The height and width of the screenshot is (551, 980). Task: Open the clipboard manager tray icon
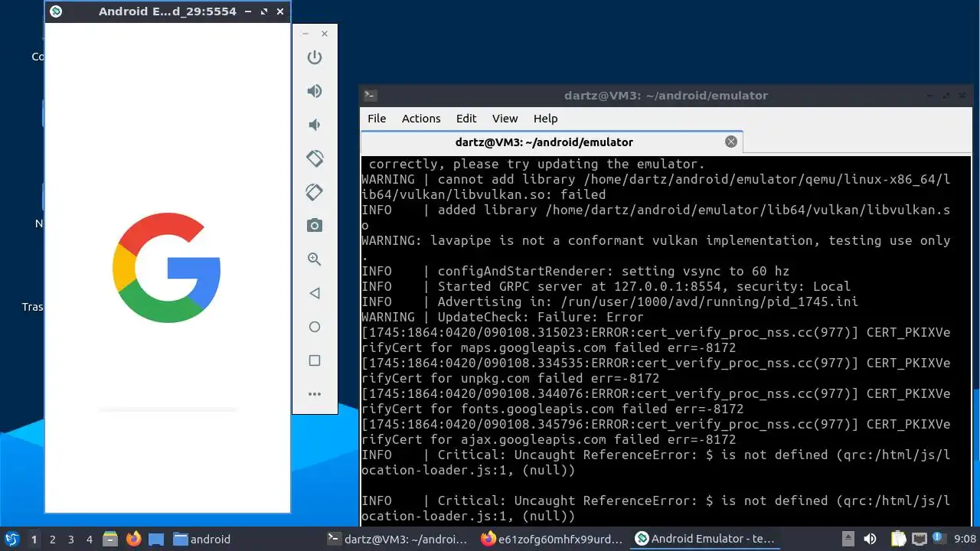(898, 540)
